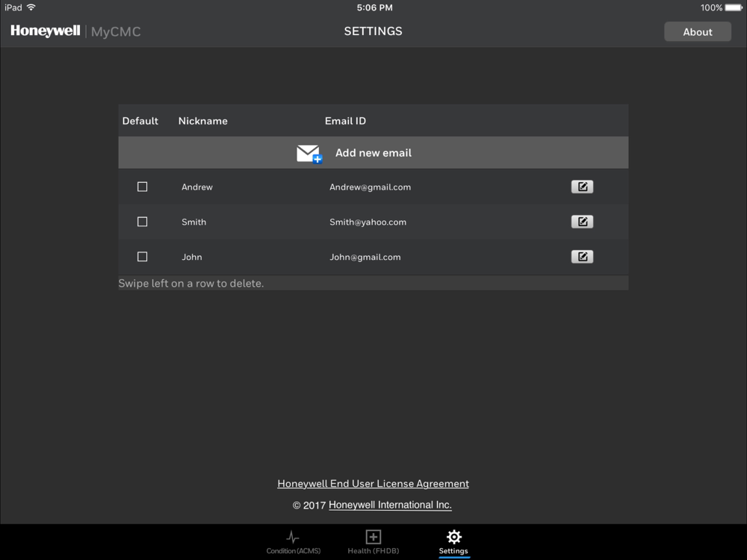Click the SETTINGS page title
The width and height of the screenshot is (747, 560).
[x=373, y=31]
